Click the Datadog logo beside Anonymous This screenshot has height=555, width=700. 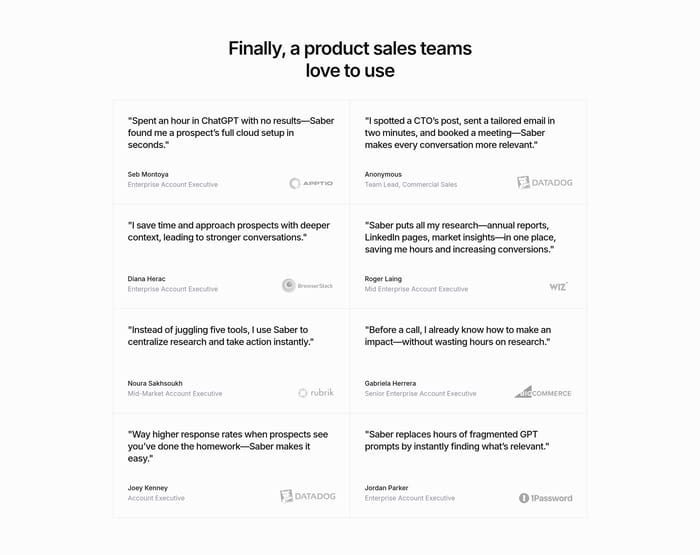coord(545,183)
